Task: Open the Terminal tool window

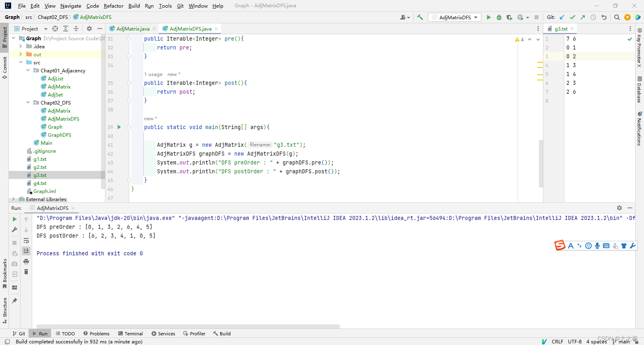Action: 131,333
